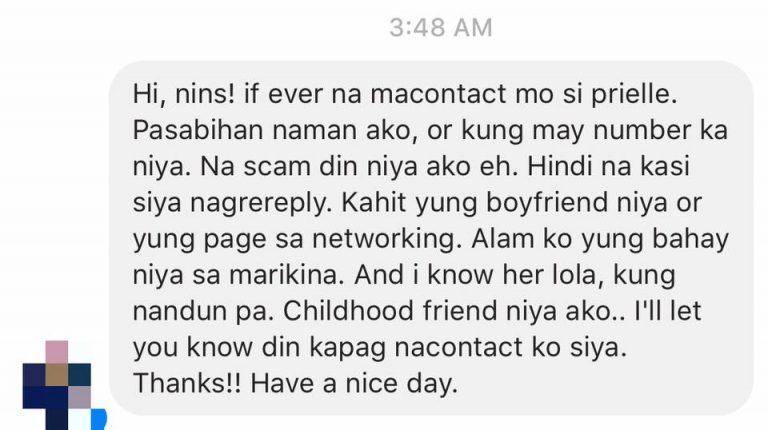Click the word "lola" in the message

pyautogui.click(x=570, y=275)
